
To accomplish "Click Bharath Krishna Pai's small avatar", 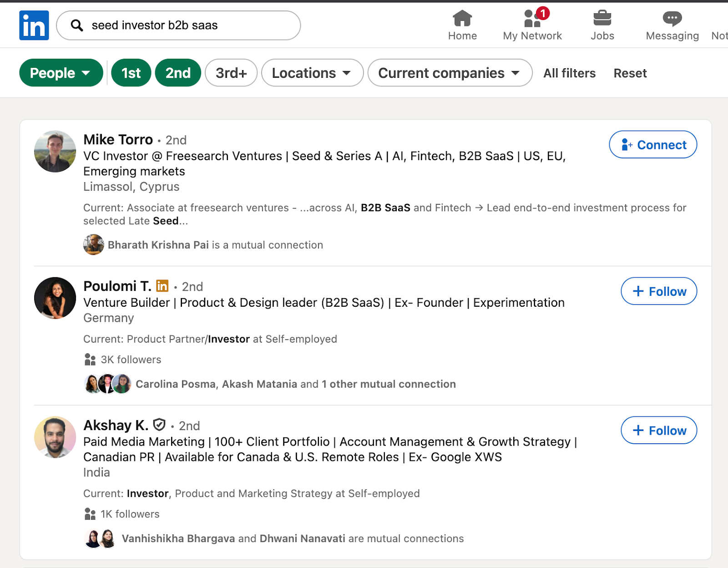I will (x=94, y=244).
